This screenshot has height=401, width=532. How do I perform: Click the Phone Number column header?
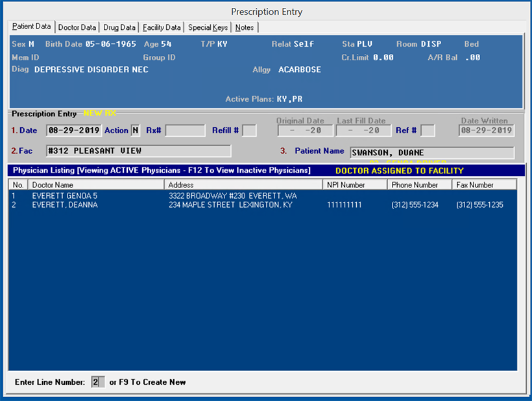418,185
